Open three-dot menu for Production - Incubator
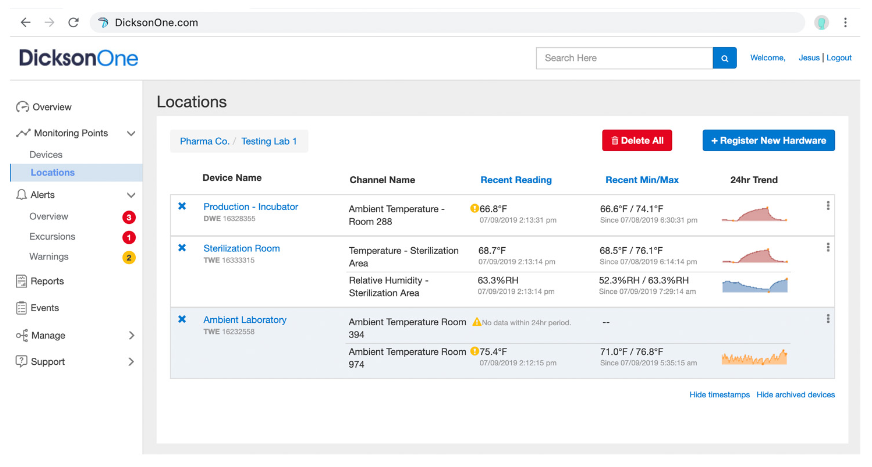Image resolution: width=872 pixels, height=467 pixels. [828, 206]
